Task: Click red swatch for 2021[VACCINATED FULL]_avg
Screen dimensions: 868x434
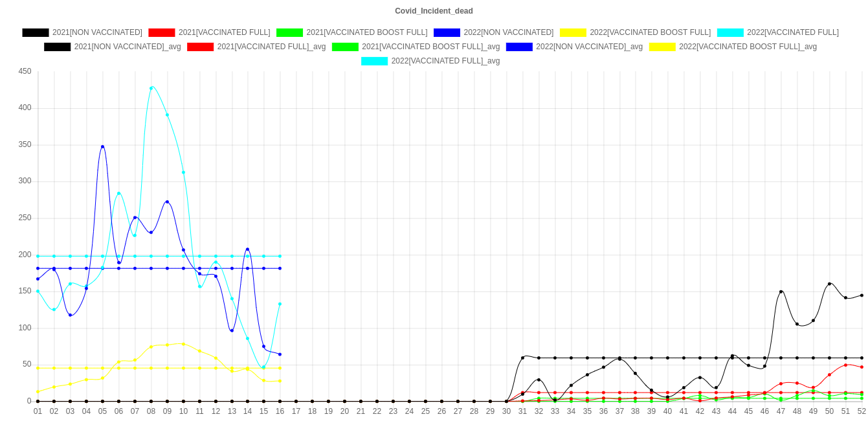Action: tap(200, 47)
